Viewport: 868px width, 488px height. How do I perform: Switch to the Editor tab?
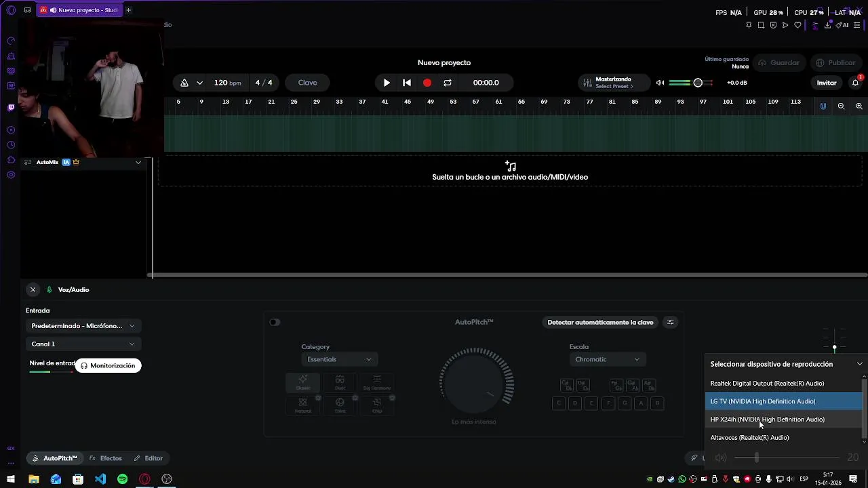149,458
